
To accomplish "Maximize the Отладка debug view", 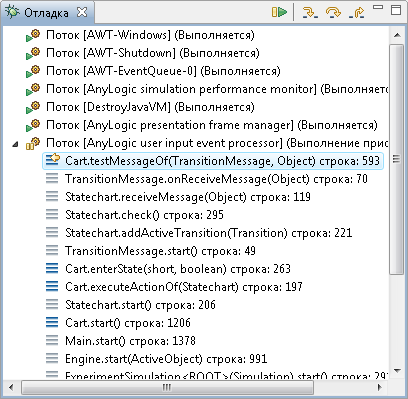I will pyautogui.click(x=396, y=9).
